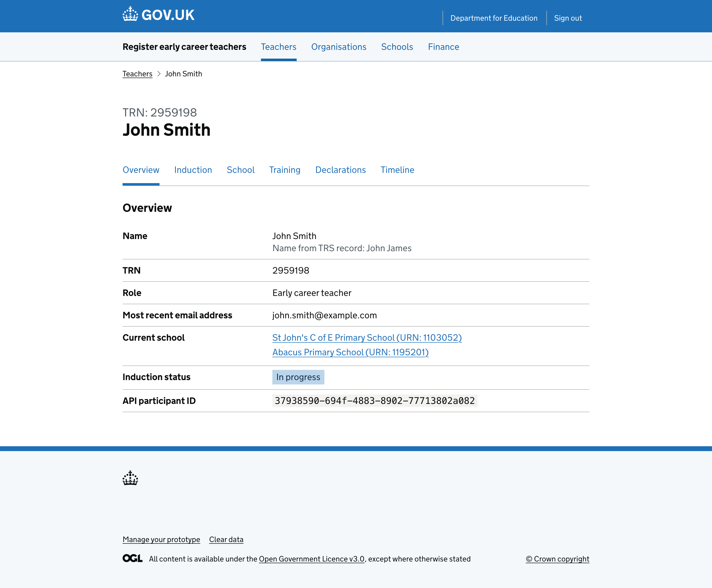Open the Training tab

click(x=285, y=170)
